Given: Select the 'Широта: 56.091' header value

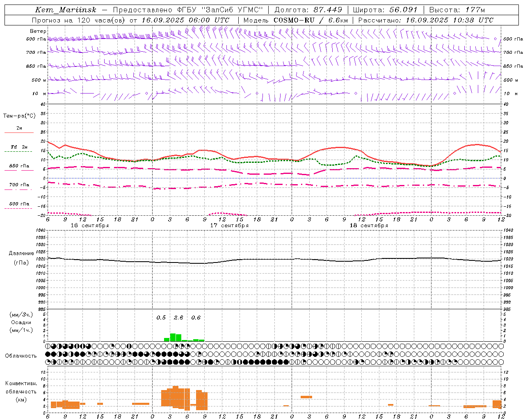Looking at the screenshot, I should pos(385,10).
